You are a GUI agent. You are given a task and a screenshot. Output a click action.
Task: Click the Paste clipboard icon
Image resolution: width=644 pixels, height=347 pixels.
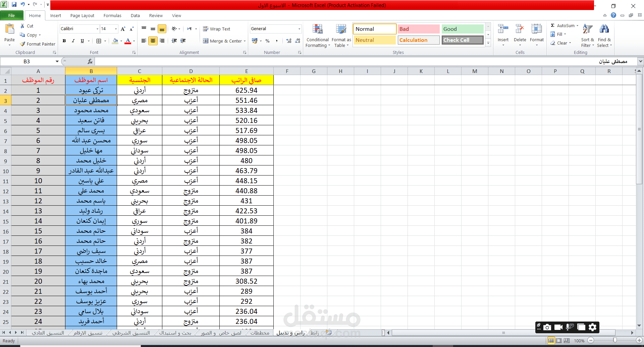point(9,29)
